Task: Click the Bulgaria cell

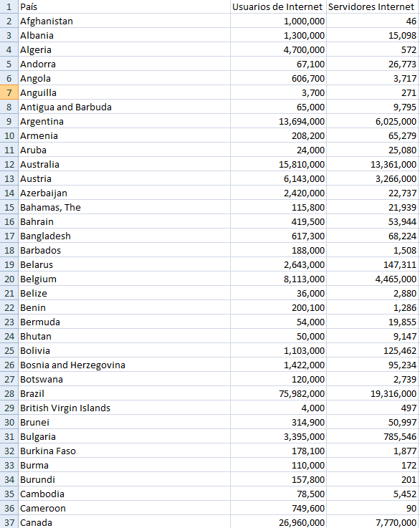Action: coord(124,436)
